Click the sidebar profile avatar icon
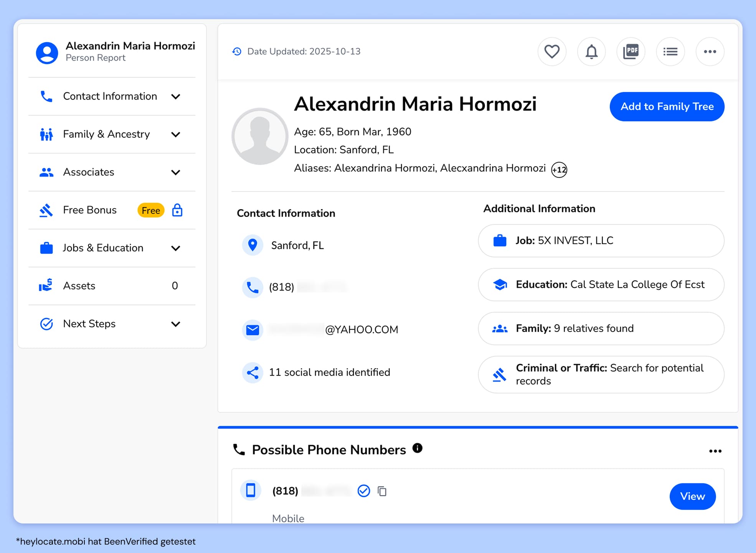756x553 pixels. 47,53
